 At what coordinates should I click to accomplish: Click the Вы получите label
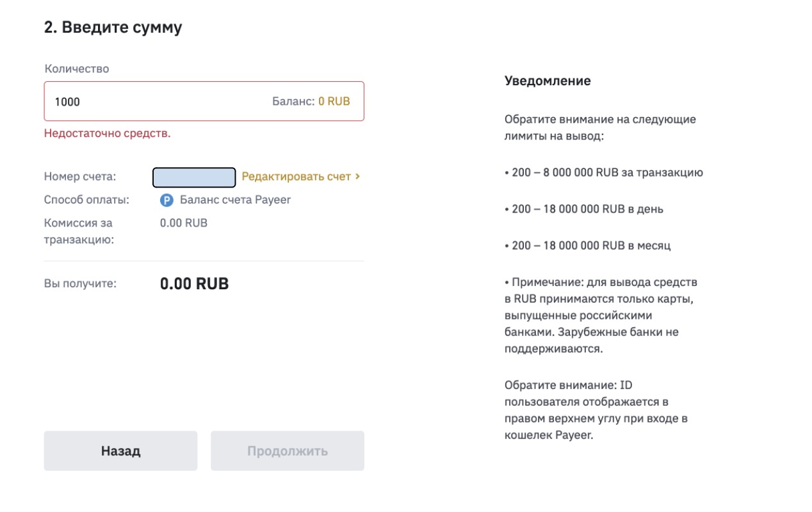point(80,284)
